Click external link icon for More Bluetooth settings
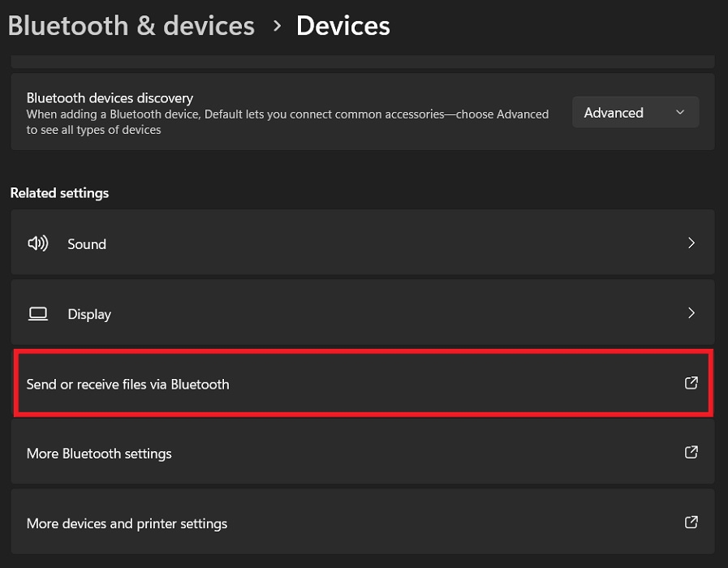The width and height of the screenshot is (728, 568). tap(691, 452)
